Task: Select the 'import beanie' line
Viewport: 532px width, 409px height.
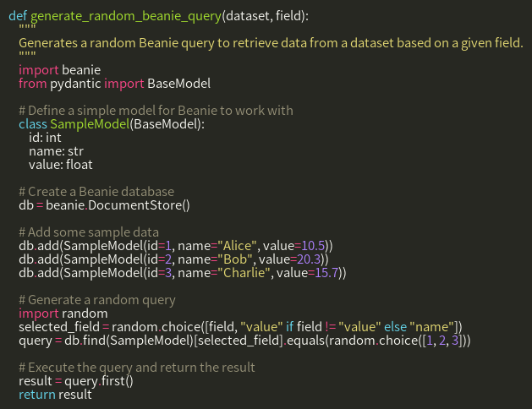Action: coord(60,70)
